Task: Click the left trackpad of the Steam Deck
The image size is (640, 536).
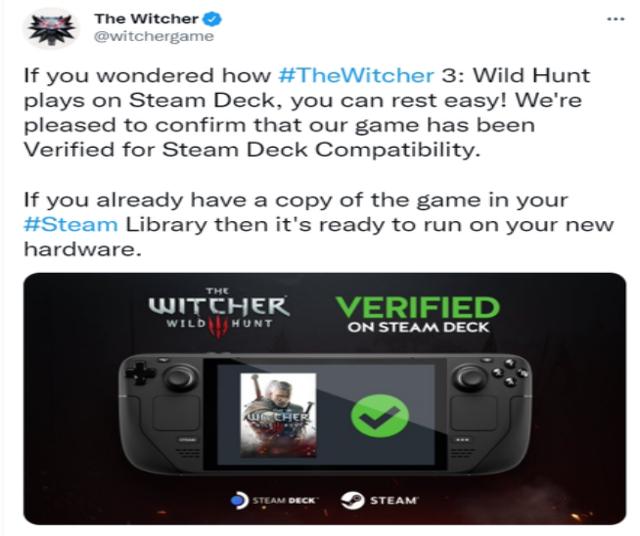Action: click(x=176, y=412)
